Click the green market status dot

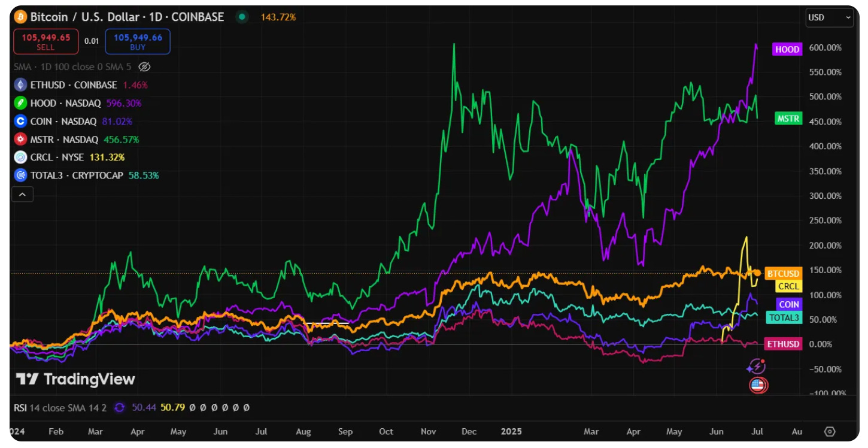tap(242, 17)
